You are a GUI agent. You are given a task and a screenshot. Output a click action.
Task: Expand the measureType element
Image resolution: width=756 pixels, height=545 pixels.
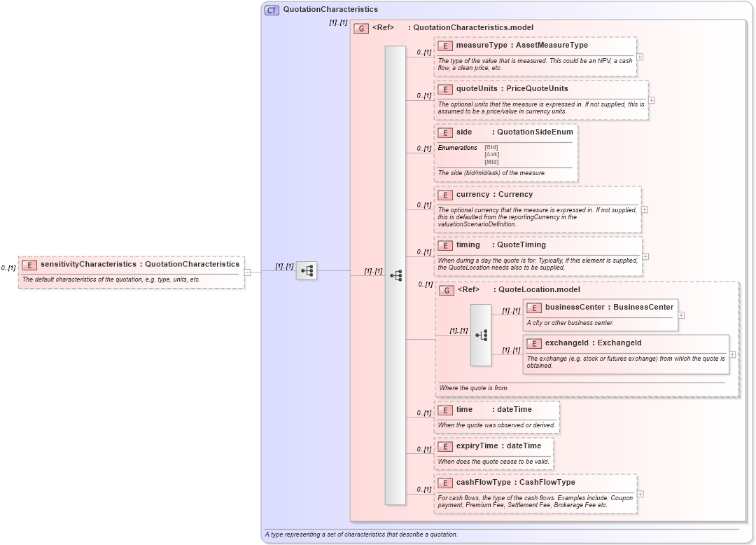[640, 57]
